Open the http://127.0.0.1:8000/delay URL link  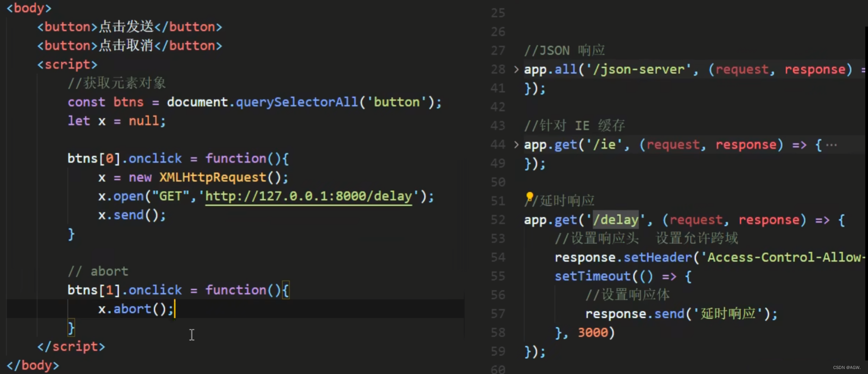(309, 196)
